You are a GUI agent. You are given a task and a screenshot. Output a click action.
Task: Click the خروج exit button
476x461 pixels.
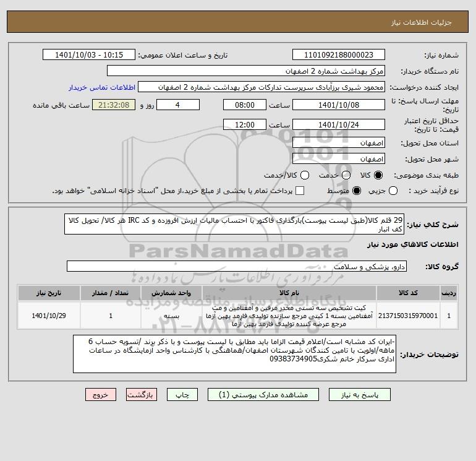point(101,395)
